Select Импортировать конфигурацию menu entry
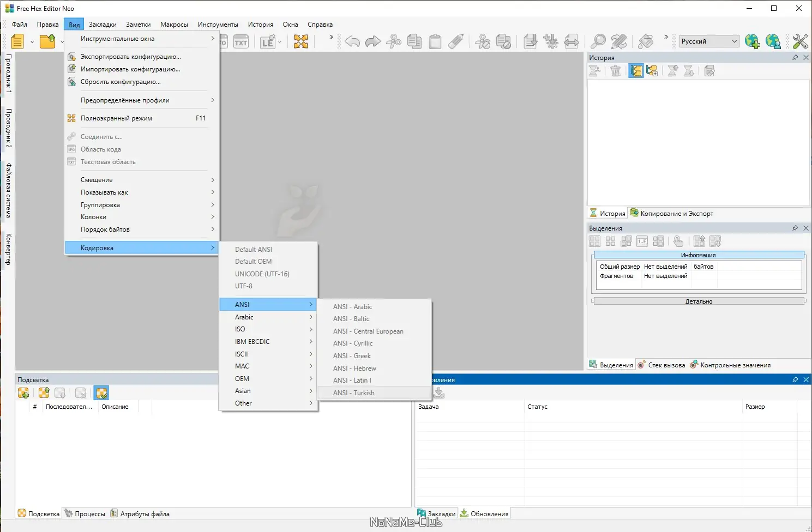 (142, 69)
